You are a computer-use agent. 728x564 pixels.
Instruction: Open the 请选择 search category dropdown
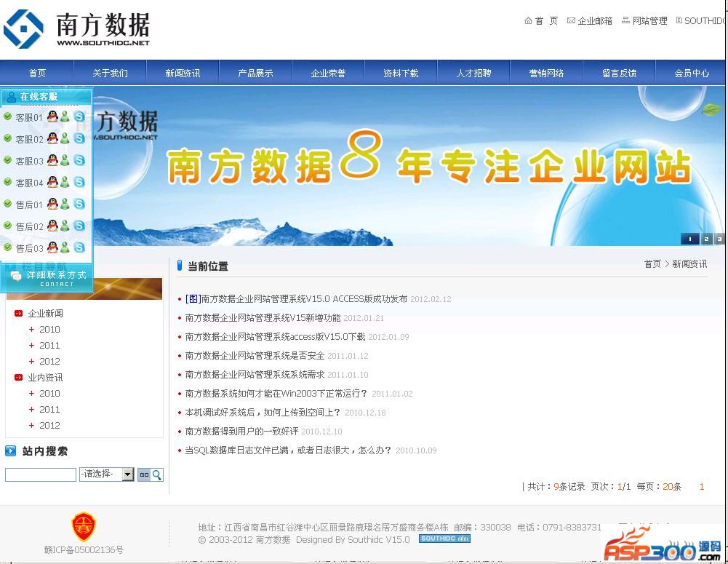tap(107, 474)
